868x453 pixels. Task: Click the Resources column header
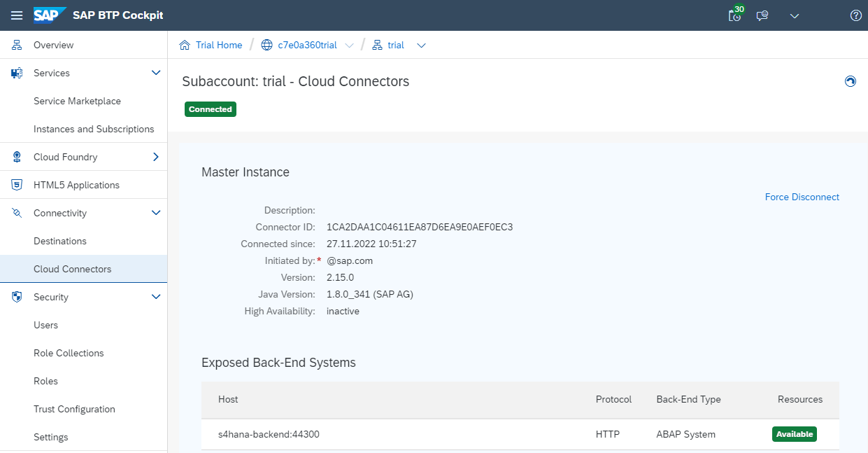[800, 399]
